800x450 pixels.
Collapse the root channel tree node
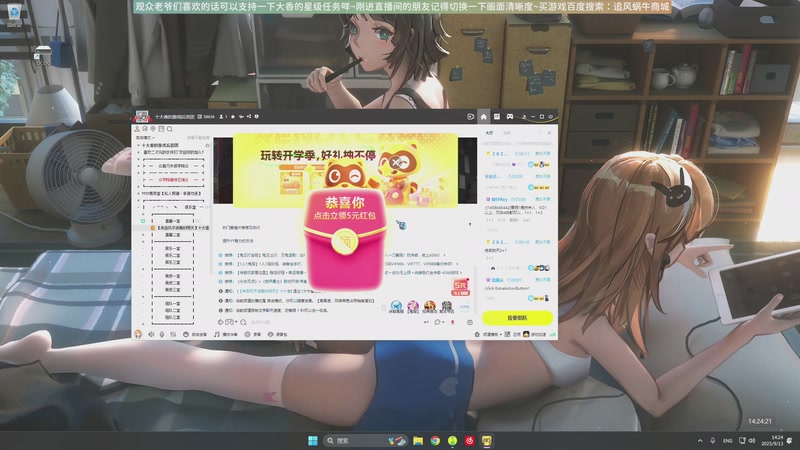138,145
